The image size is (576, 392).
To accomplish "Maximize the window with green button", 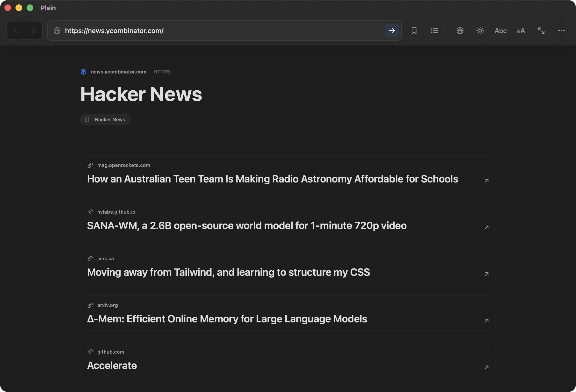I will pos(30,8).
